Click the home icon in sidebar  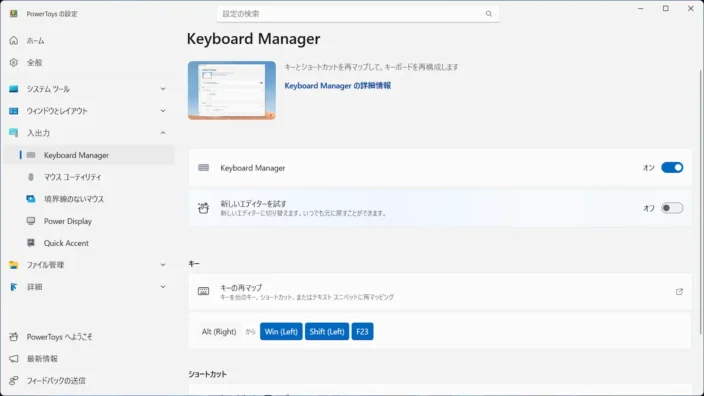pyautogui.click(x=13, y=40)
